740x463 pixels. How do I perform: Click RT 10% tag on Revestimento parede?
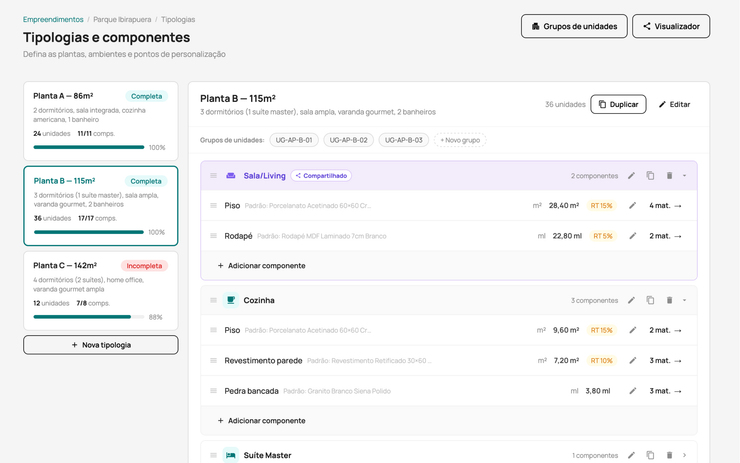(601, 361)
